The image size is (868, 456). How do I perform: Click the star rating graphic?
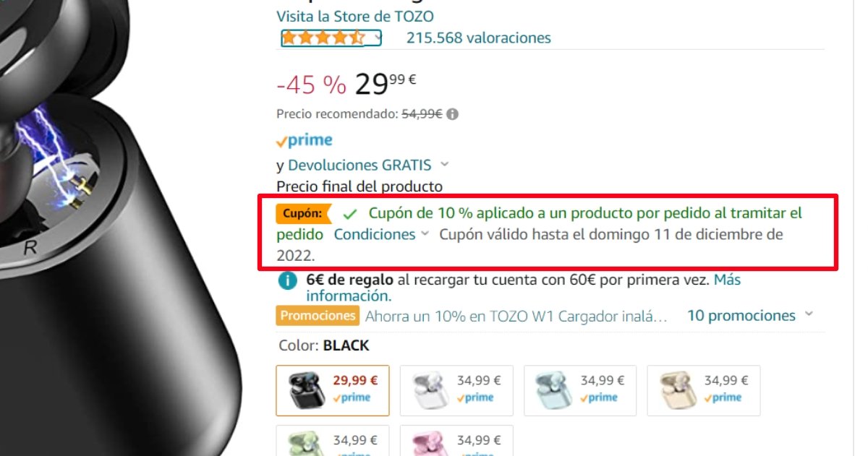(x=323, y=38)
